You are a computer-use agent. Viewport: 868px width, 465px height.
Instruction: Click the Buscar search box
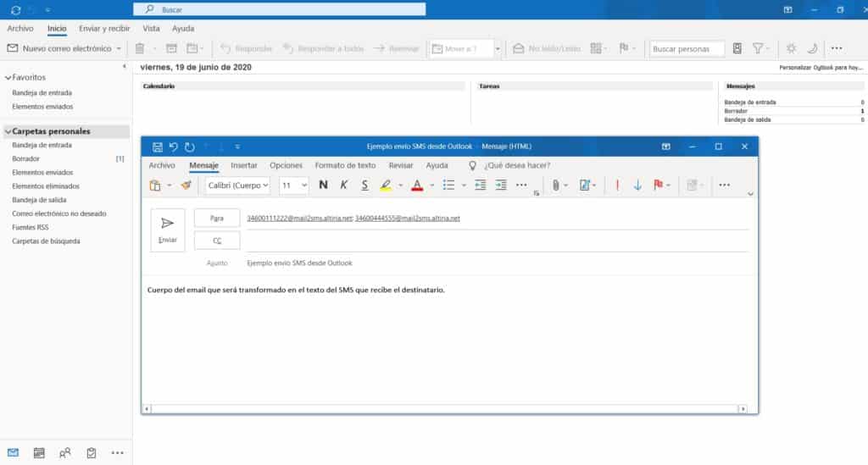280,9
